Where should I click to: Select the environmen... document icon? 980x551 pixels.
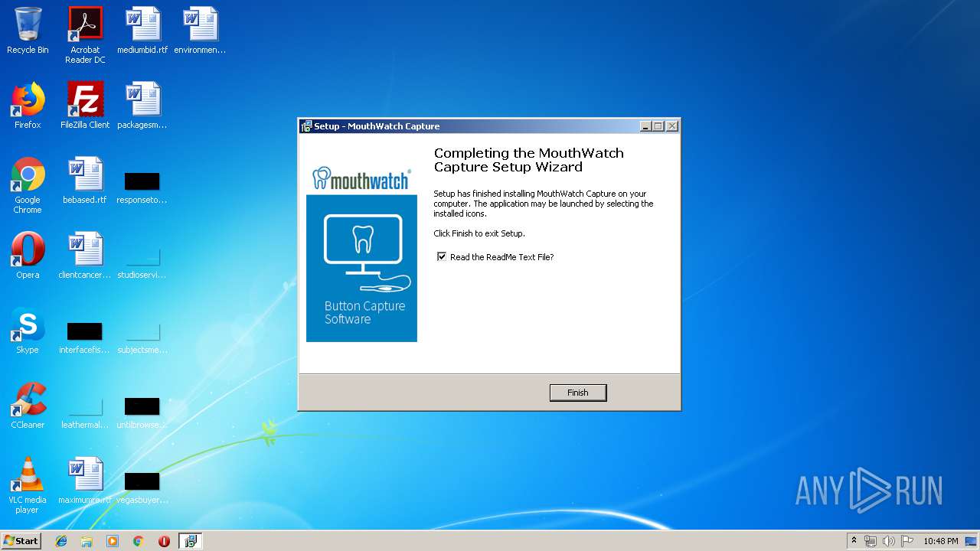(x=200, y=31)
